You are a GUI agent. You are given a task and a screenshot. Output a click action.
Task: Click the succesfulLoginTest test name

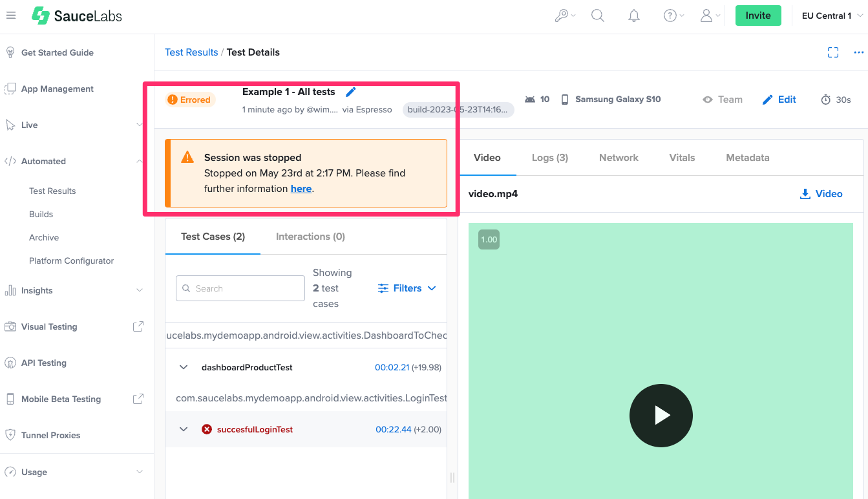(255, 429)
